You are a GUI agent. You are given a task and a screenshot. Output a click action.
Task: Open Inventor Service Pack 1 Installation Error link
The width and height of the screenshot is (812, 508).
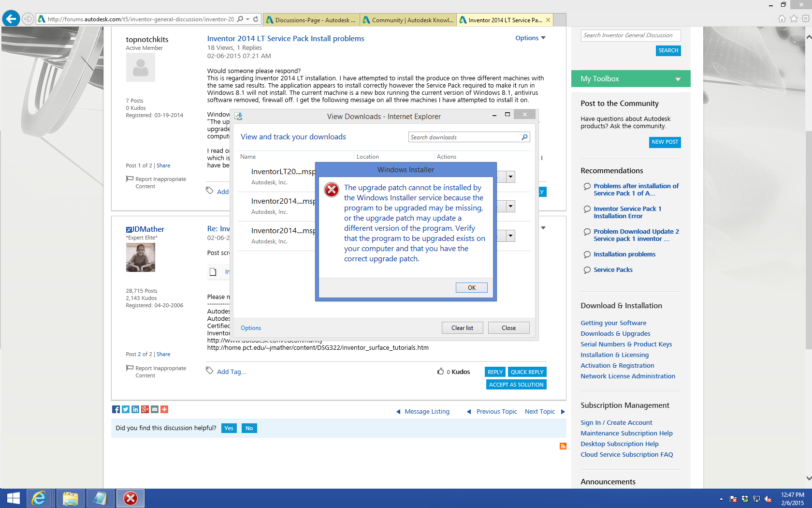[x=627, y=212]
